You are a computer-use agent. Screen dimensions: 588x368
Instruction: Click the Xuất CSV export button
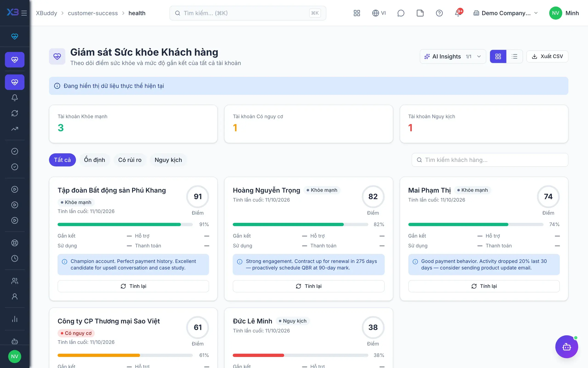point(547,57)
